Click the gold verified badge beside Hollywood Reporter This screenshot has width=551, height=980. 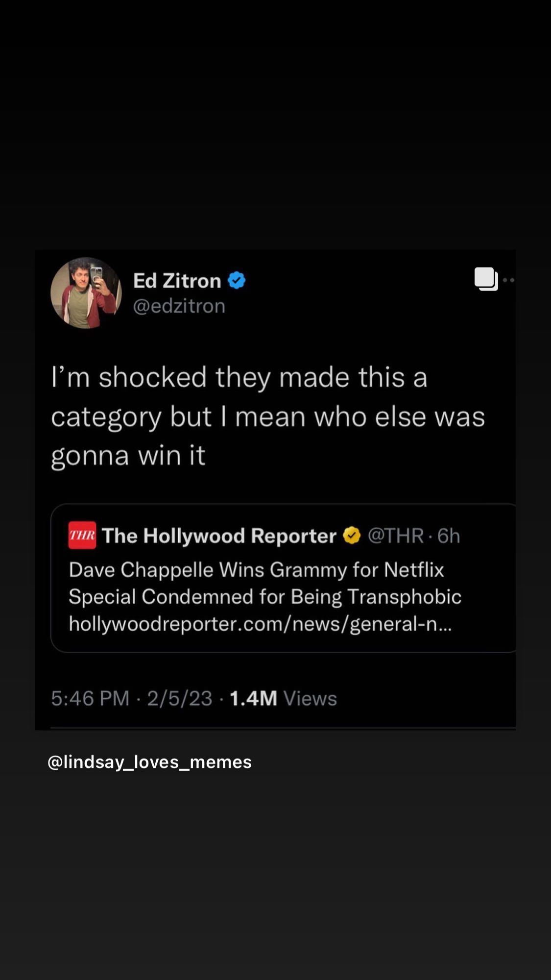(352, 536)
